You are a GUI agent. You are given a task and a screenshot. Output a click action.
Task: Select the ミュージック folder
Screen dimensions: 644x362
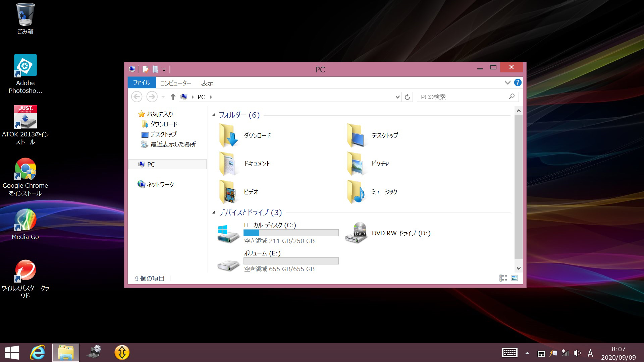372,192
